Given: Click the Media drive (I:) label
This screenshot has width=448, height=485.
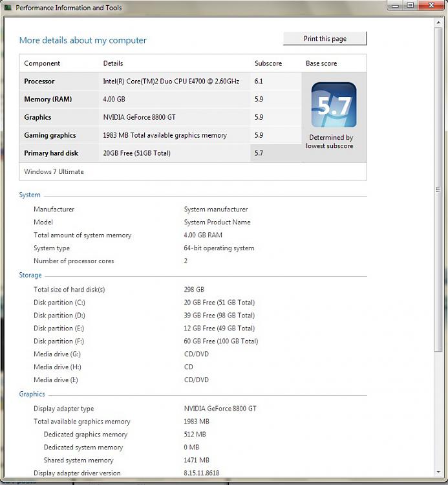Looking at the screenshot, I should (x=56, y=380).
